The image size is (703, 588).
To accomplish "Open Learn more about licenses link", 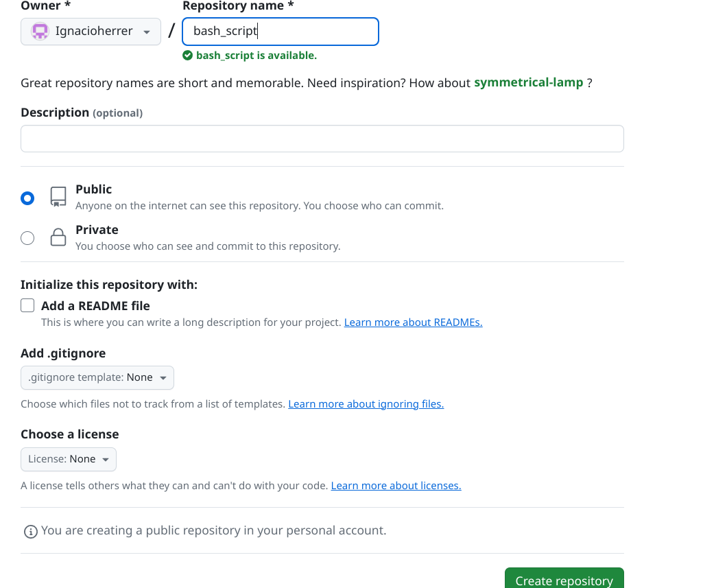I will pyautogui.click(x=396, y=485).
